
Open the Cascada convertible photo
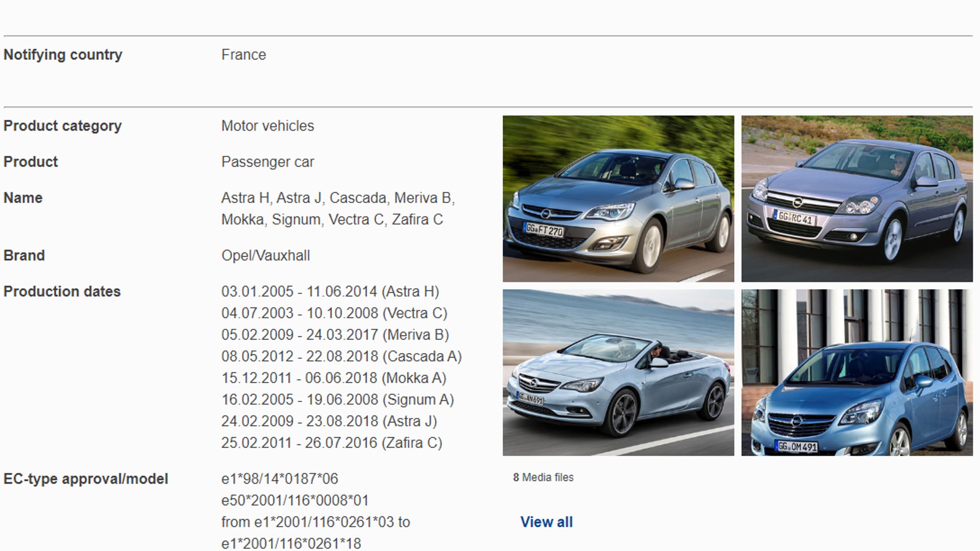[618, 372]
